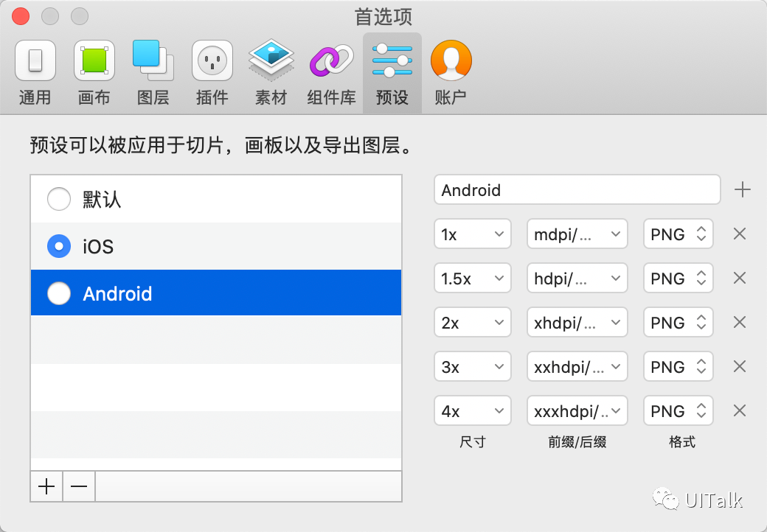The height and width of the screenshot is (532, 767).
Task: Remove the 4x xxxhdpi export row
Action: (x=740, y=411)
